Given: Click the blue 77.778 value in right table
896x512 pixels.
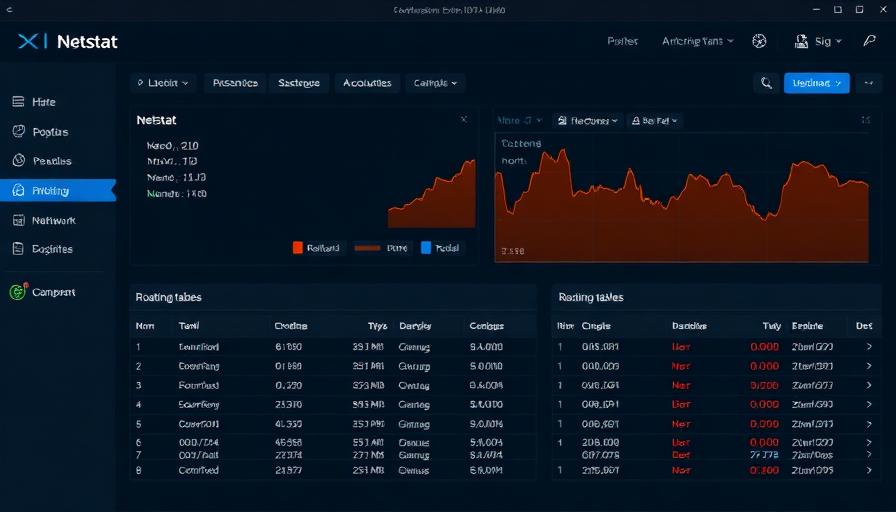Looking at the screenshot, I should (x=764, y=455).
